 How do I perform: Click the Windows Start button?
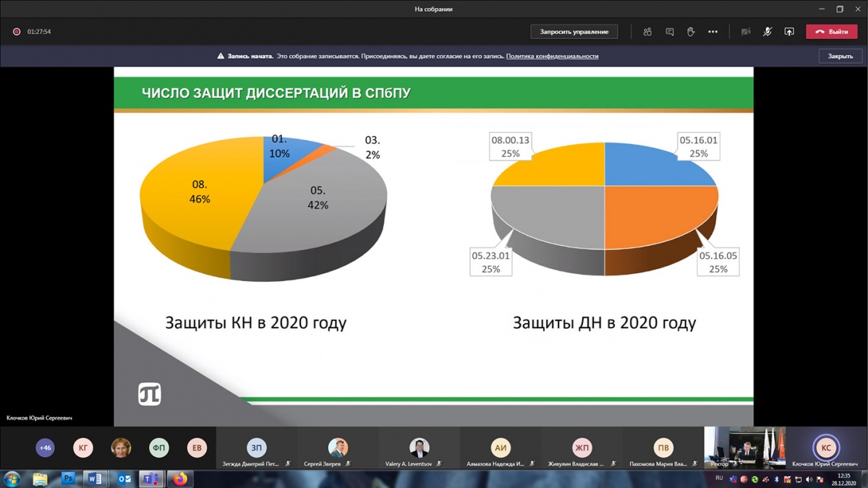coord(12,479)
